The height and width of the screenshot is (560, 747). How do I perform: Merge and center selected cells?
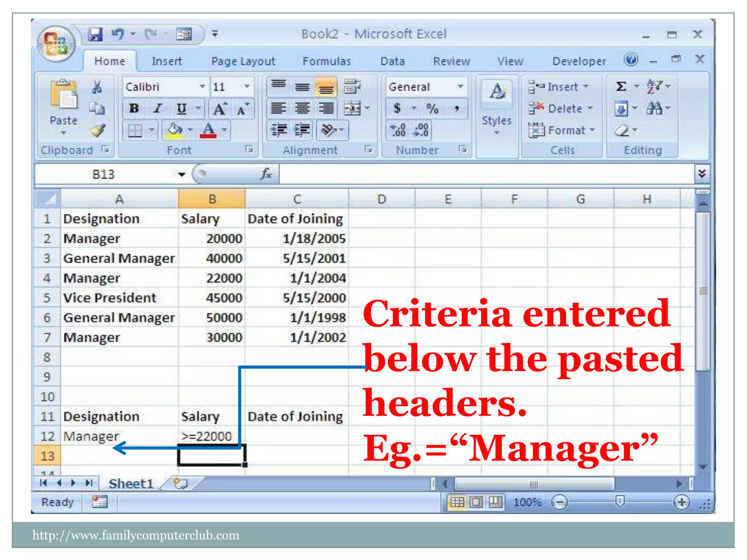pyautogui.click(x=352, y=109)
